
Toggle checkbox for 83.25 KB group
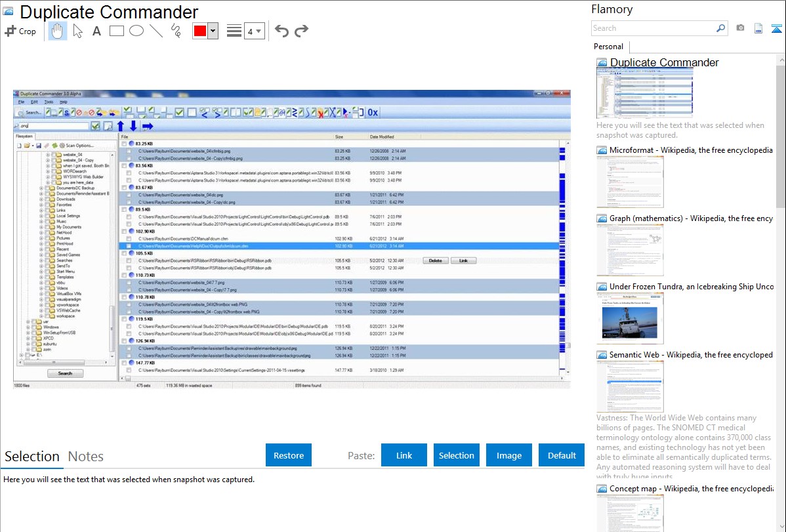124,144
